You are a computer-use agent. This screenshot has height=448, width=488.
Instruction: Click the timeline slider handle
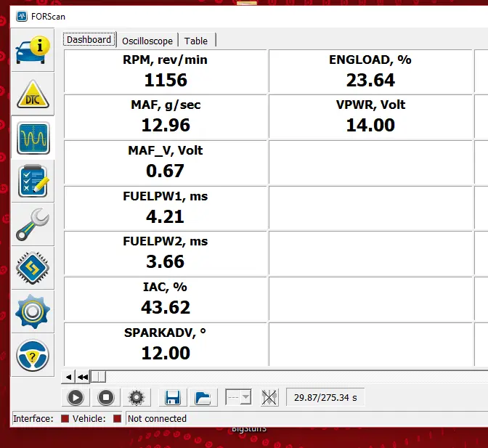98,377
